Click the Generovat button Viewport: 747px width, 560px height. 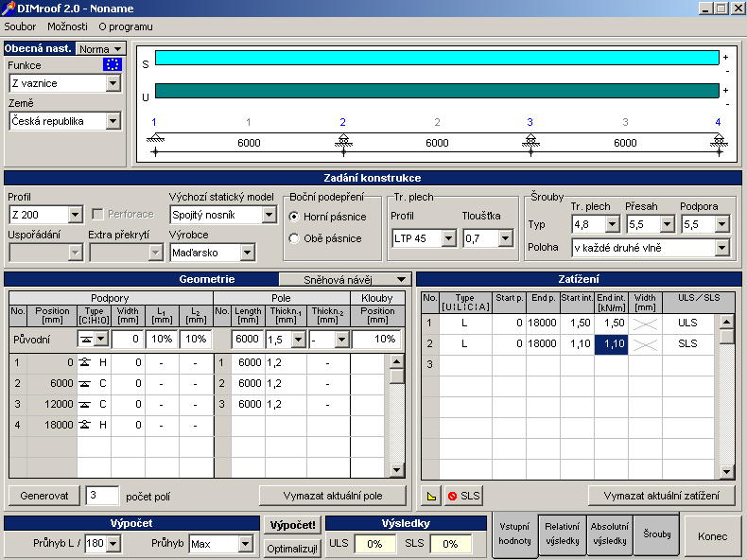[44, 496]
